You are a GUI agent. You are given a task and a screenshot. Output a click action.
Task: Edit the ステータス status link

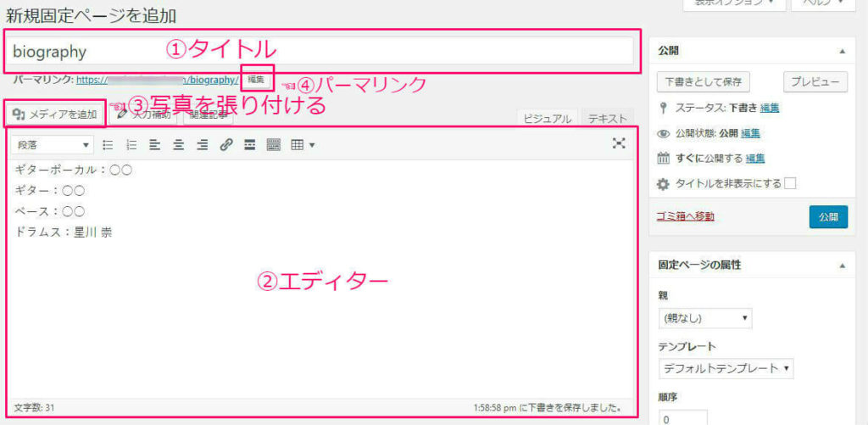coord(770,108)
